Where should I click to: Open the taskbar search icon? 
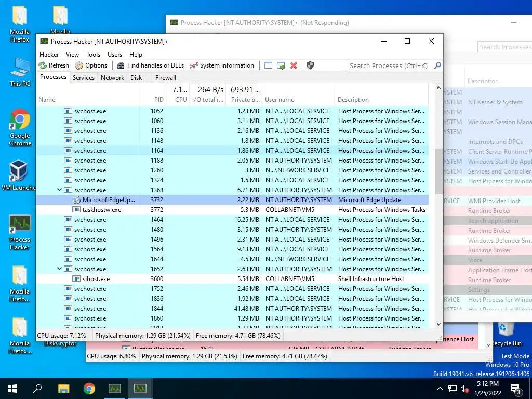click(37, 389)
